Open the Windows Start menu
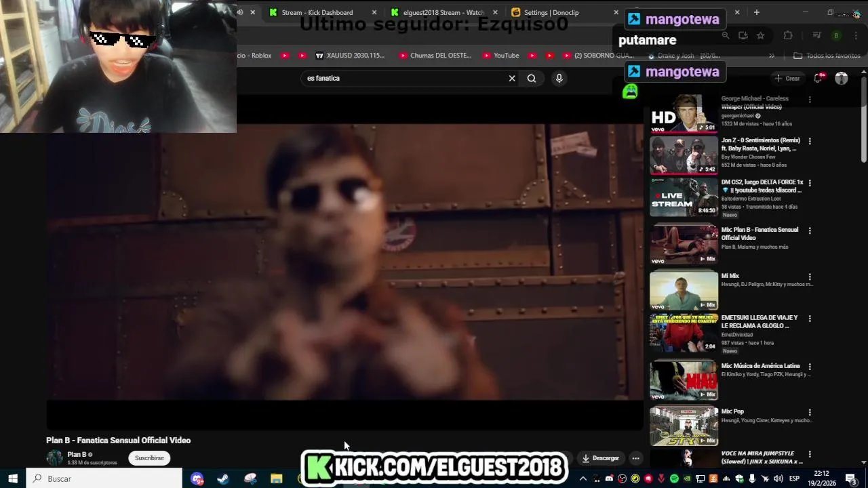 tap(13, 479)
